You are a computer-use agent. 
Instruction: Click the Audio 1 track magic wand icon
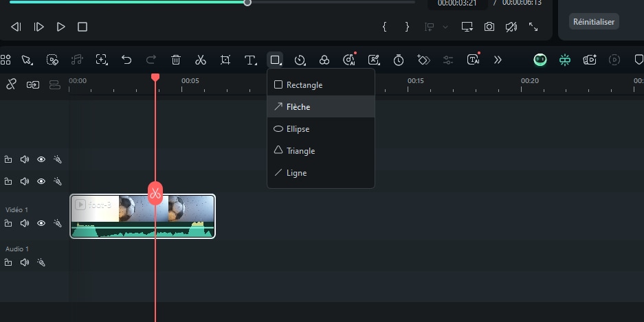41,262
